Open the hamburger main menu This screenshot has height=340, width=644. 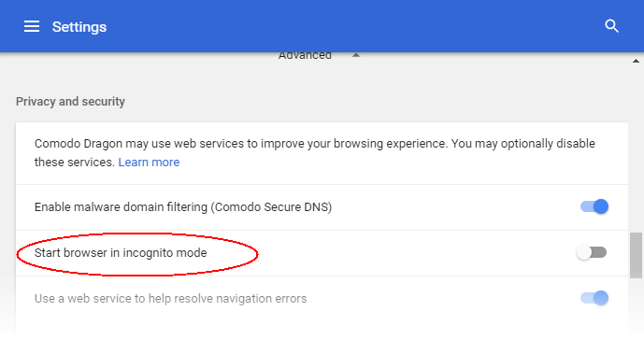[x=32, y=27]
